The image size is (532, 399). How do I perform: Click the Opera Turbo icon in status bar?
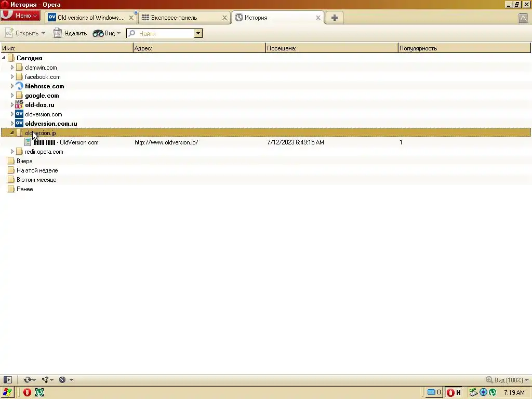click(62, 380)
